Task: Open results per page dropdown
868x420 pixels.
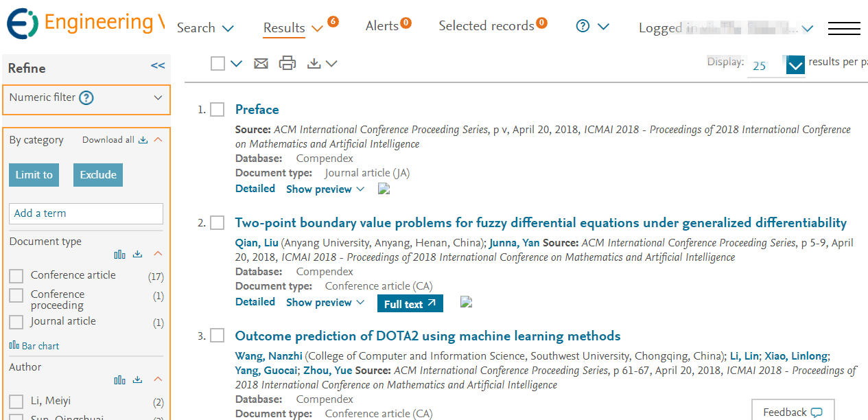Action: click(x=795, y=66)
